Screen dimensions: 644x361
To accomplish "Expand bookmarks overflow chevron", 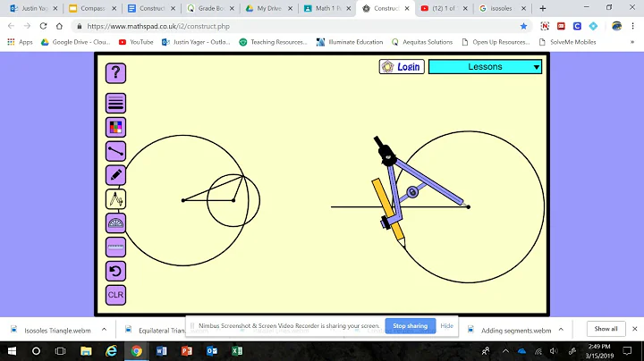I will [x=632, y=42].
